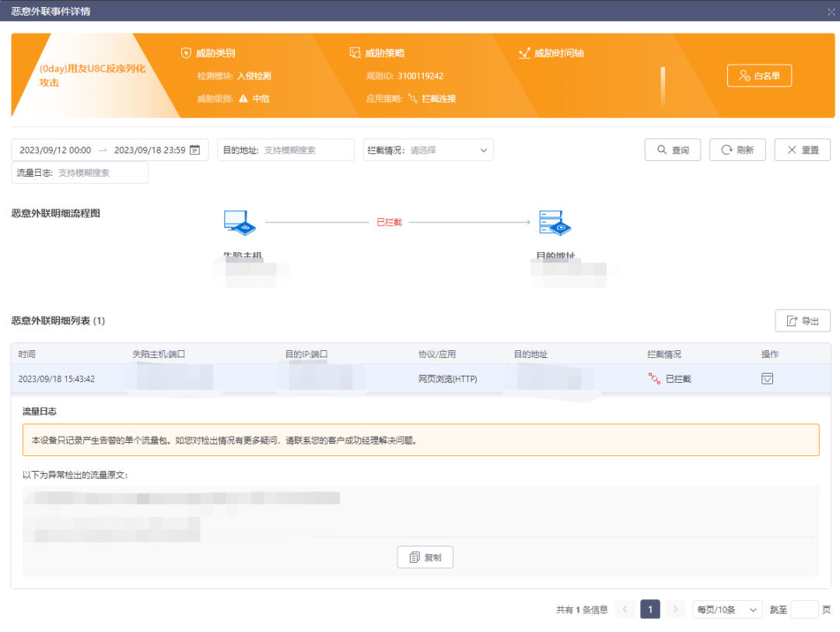Select page 1 in pagination
Image resolution: width=840 pixels, height=632 pixels.
click(649, 609)
